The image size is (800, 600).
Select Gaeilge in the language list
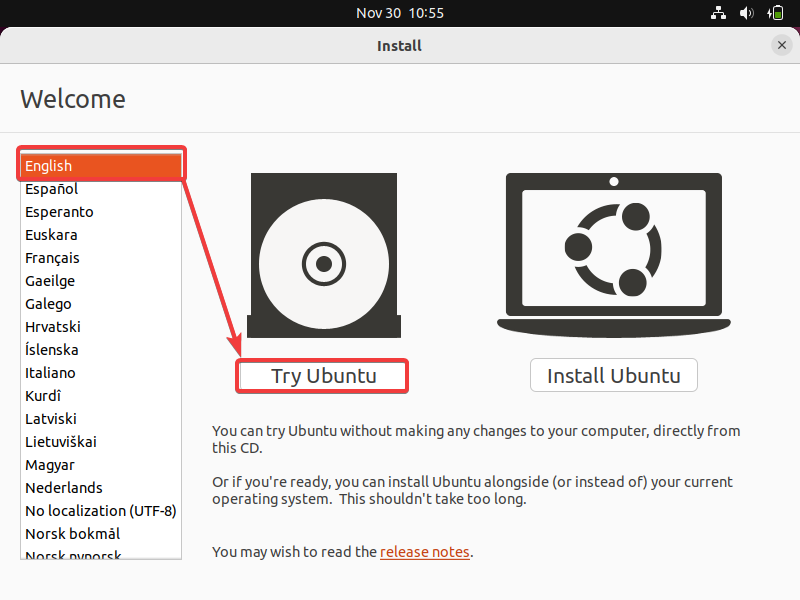point(101,281)
